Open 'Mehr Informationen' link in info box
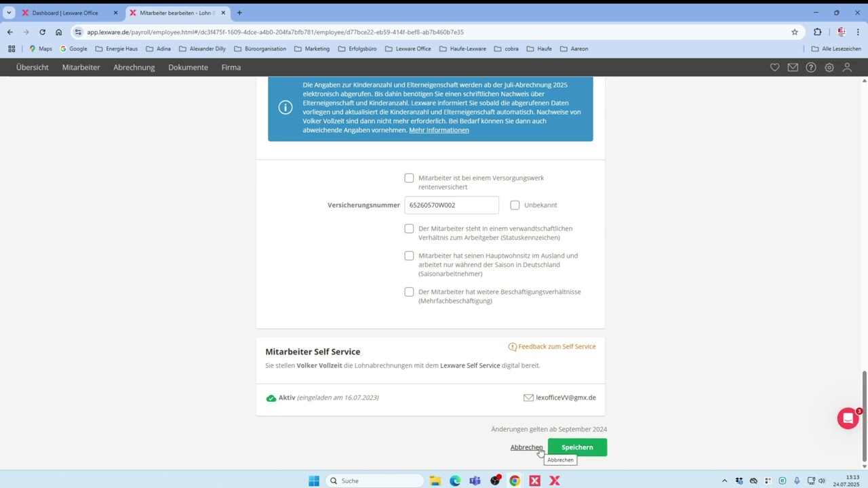Viewport: 868px width, 488px height. 439,130
